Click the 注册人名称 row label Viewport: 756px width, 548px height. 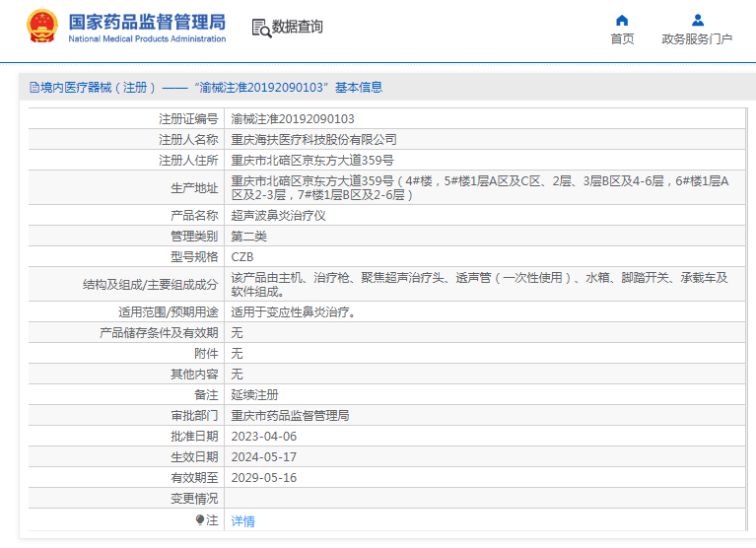point(188,139)
